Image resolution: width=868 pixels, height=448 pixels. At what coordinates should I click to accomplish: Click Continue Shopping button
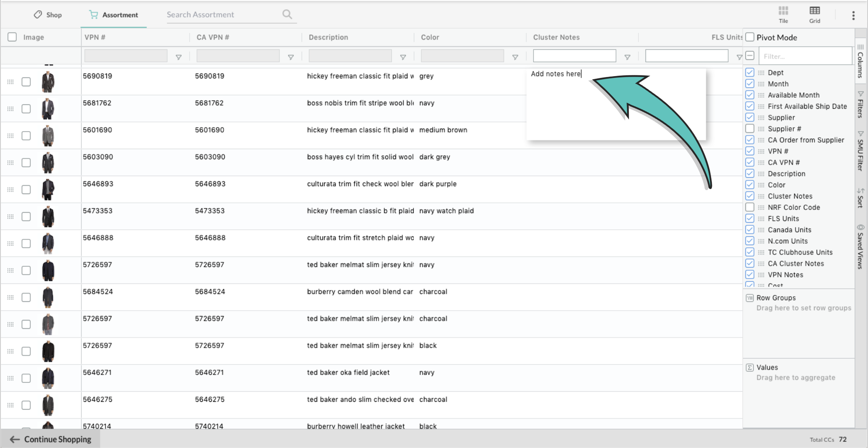pyautogui.click(x=51, y=439)
